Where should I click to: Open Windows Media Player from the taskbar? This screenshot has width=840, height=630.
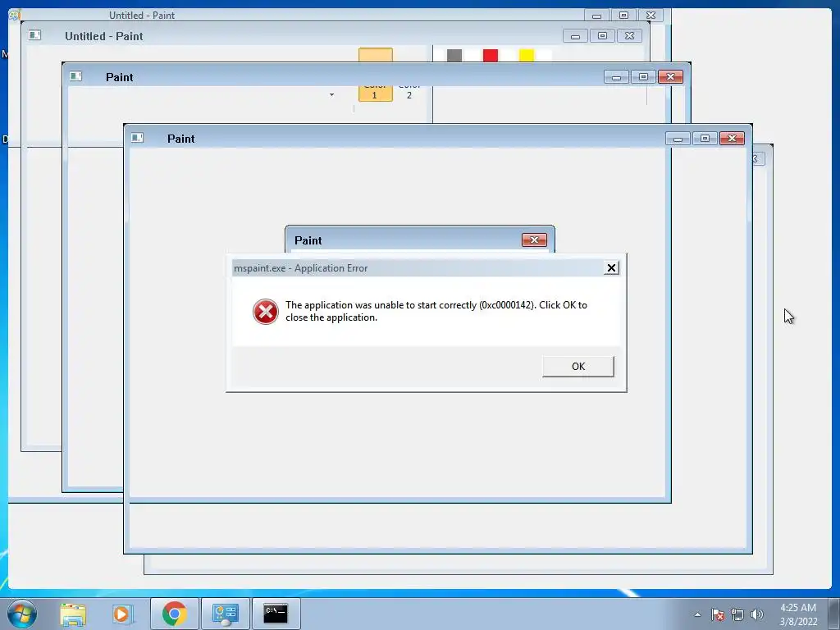pos(121,614)
